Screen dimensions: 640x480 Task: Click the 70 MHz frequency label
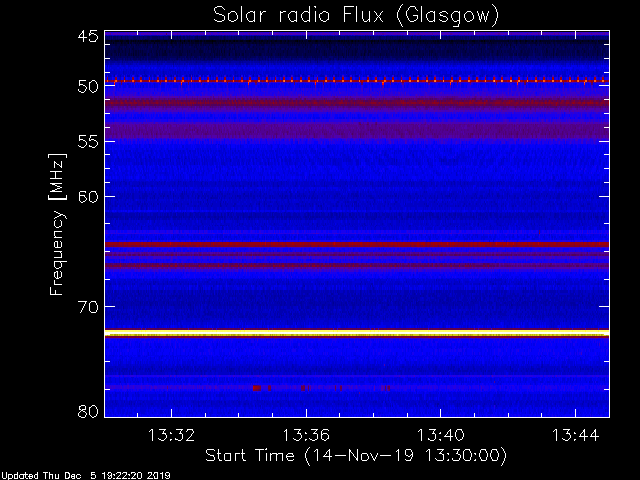pyautogui.click(x=88, y=307)
